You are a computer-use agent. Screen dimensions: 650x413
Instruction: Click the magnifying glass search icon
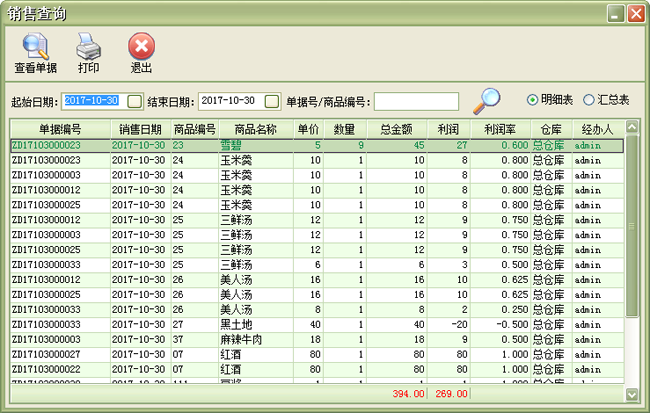coord(486,100)
